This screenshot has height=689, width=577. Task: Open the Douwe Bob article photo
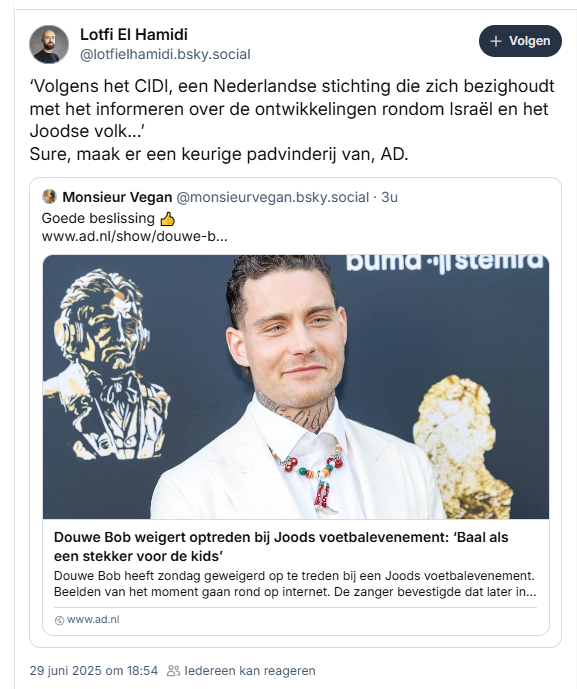[296, 387]
